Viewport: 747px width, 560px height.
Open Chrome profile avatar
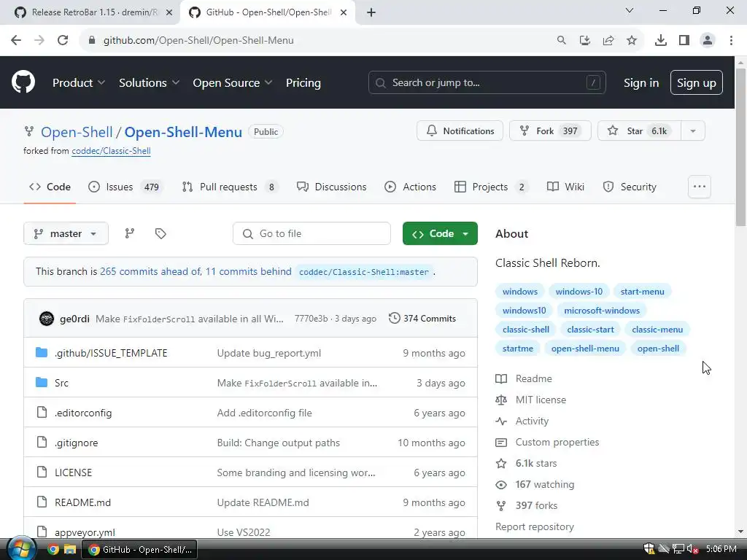tap(708, 41)
